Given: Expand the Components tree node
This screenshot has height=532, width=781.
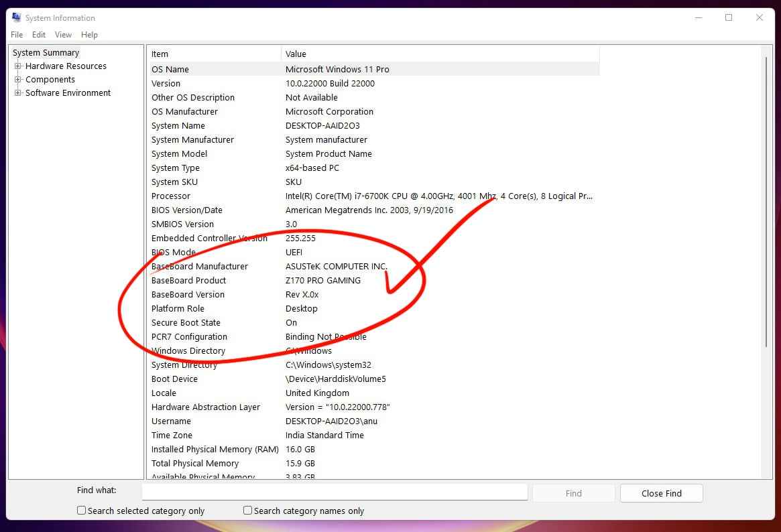Looking at the screenshot, I should pyautogui.click(x=18, y=80).
